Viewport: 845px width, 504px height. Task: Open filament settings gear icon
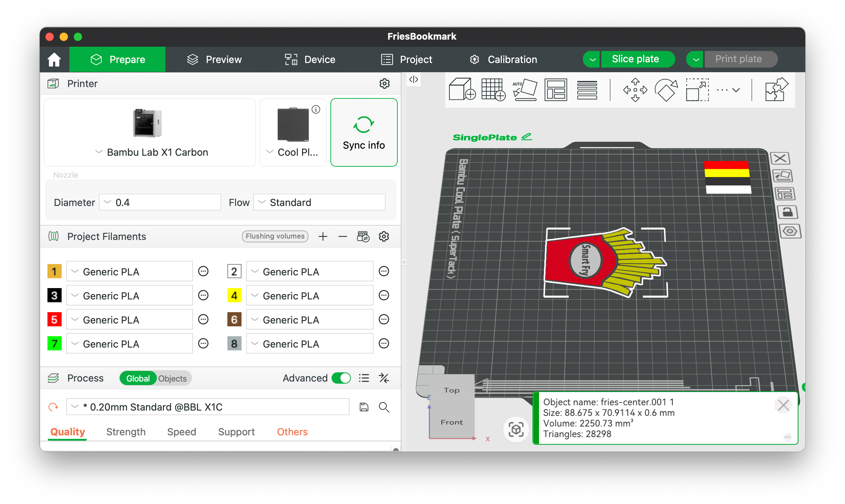tap(384, 236)
